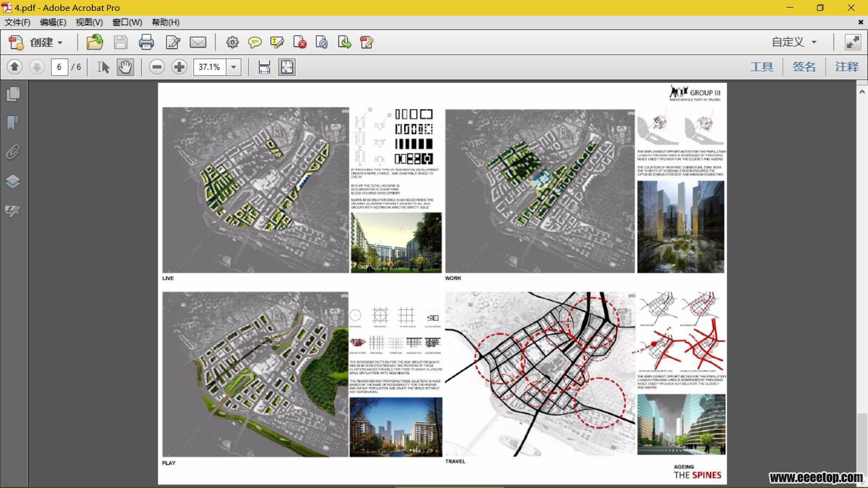
Task: Show page thumbnails panel
Action: point(13,94)
